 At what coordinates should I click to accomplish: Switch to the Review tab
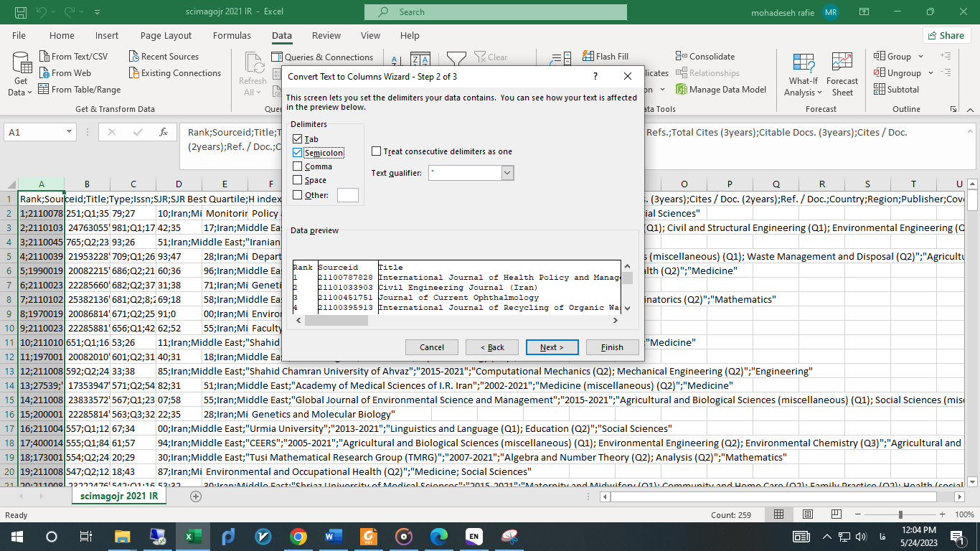pos(326,35)
